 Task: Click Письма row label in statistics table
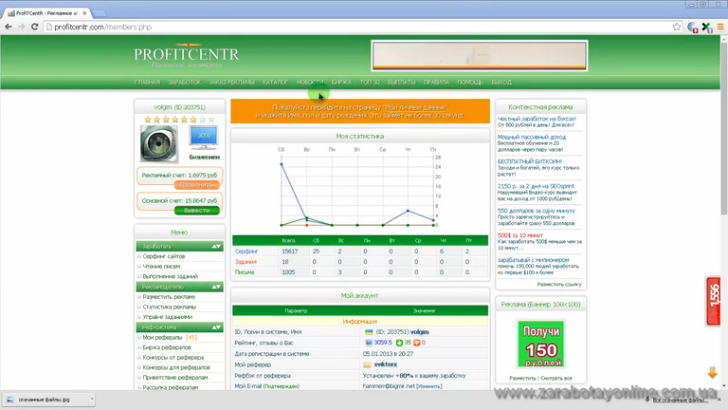[244, 273]
